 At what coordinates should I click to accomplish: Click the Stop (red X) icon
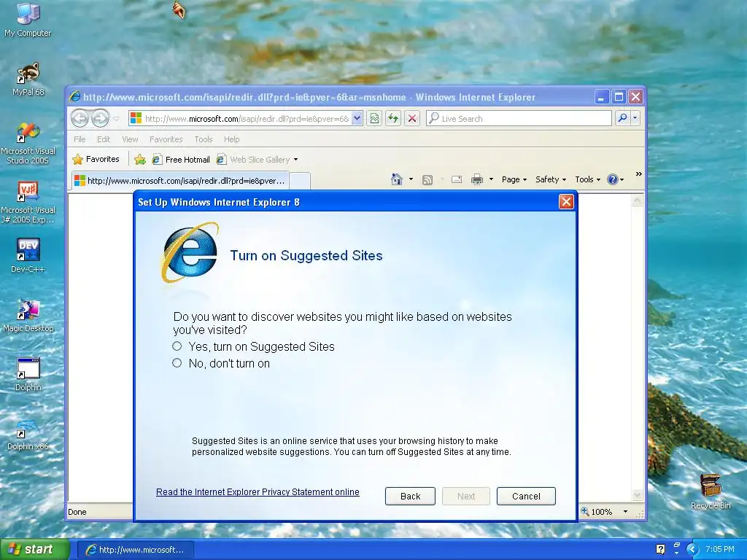pyautogui.click(x=413, y=119)
